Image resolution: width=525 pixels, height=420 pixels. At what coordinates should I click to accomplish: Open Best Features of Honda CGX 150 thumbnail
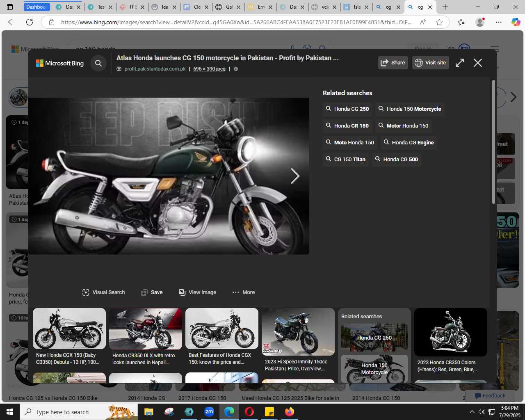point(222,329)
